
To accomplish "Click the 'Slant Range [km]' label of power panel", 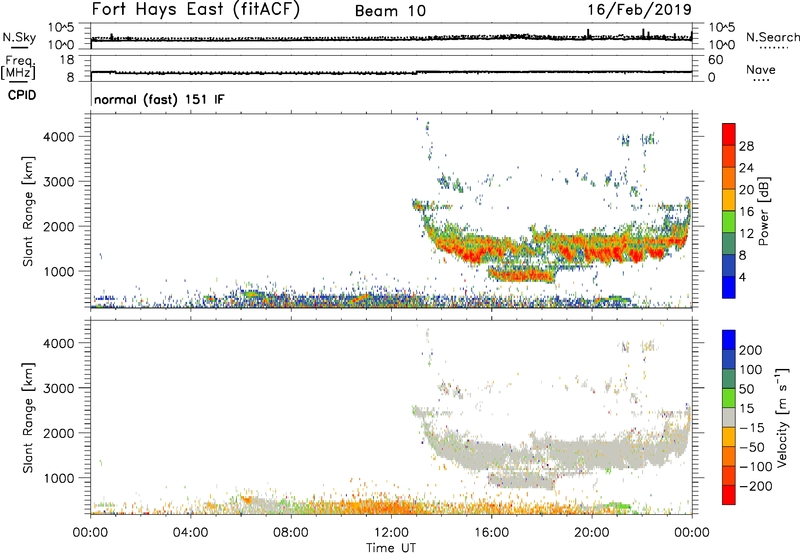I will pyautogui.click(x=28, y=211).
